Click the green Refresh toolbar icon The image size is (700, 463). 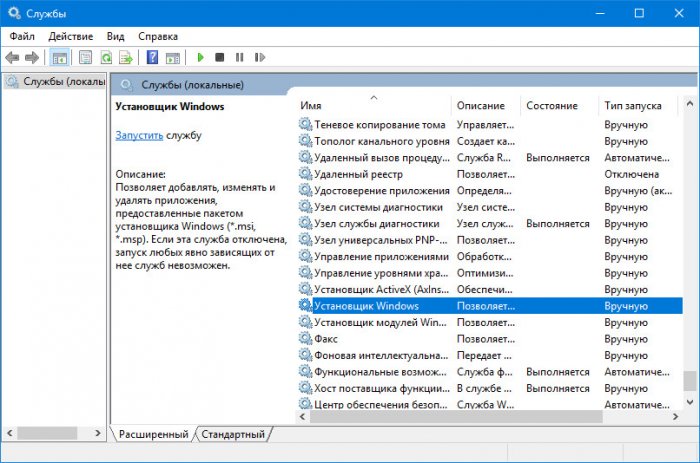106,57
